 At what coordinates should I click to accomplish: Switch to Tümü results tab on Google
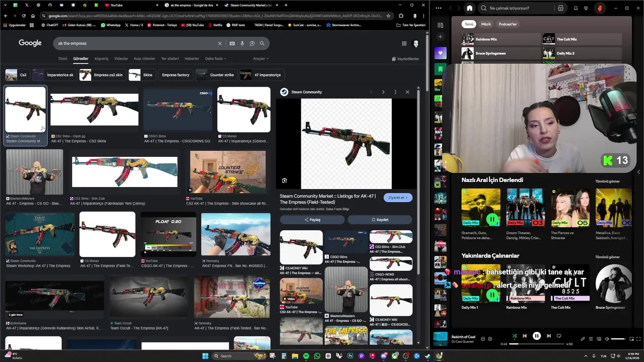click(x=62, y=59)
